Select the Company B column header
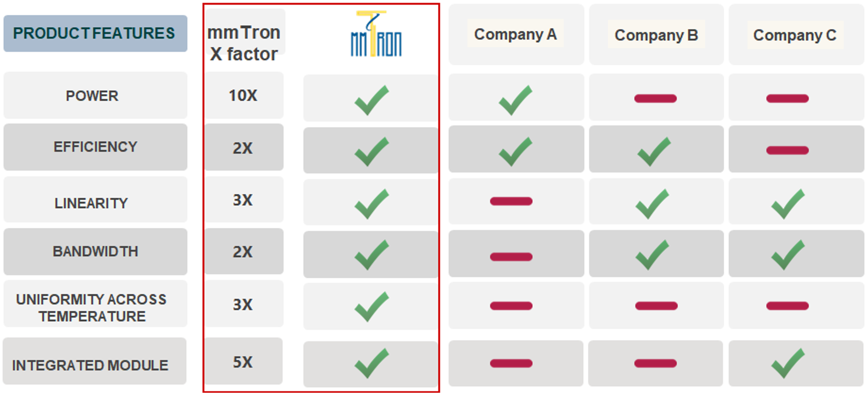This screenshot has height=395, width=868. click(656, 35)
